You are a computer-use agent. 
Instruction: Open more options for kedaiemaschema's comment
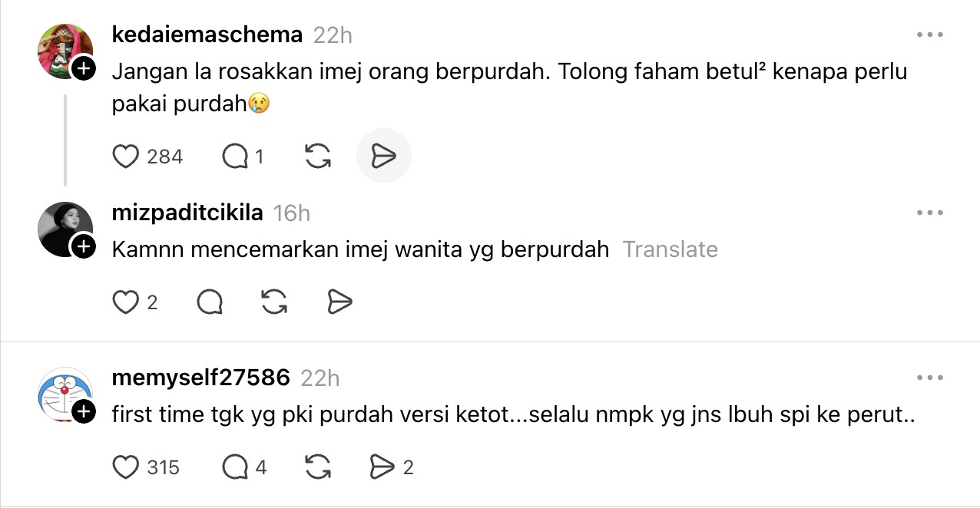click(929, 35)
